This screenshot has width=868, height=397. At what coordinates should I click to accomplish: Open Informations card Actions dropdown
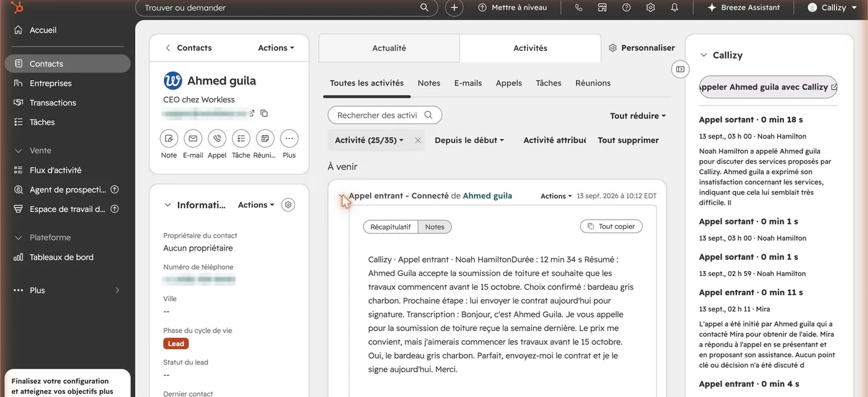click(x=256, y=205)
